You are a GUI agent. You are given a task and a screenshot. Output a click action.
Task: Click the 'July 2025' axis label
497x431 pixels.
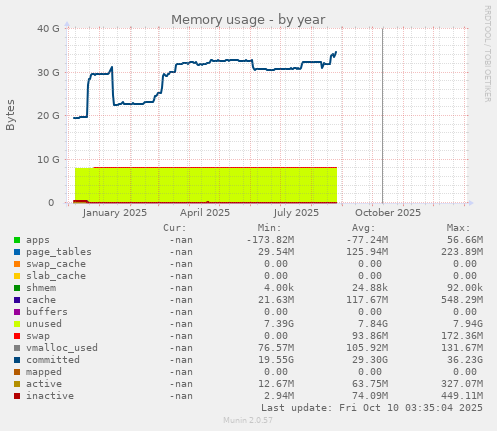pyautogui.click(x=296, y=213)
